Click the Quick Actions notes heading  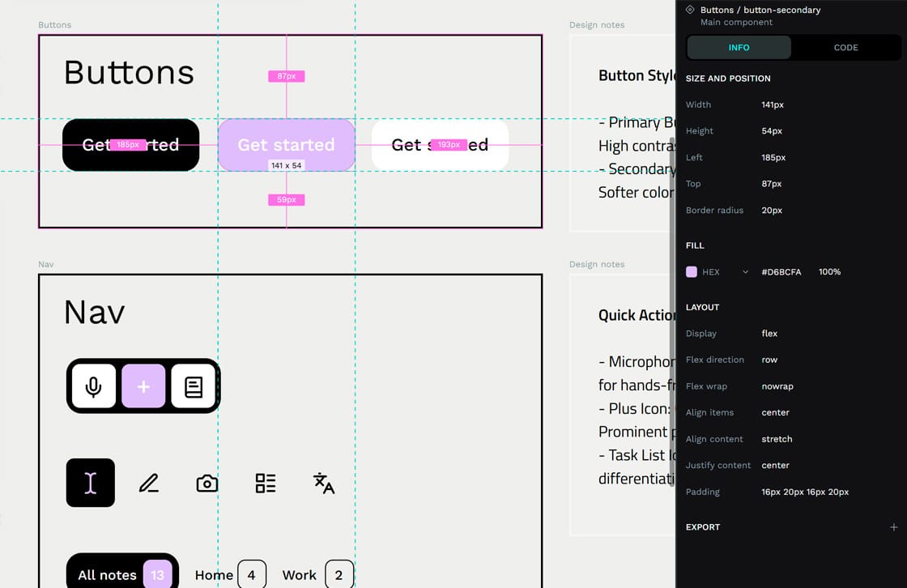tap(637, 315)
